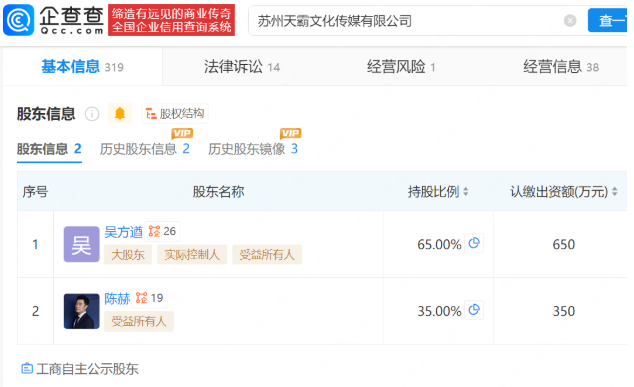Click the 受益所有人 tag in 陈赫 row
This screenshot has width=634, height=387.
click(139, 321)
